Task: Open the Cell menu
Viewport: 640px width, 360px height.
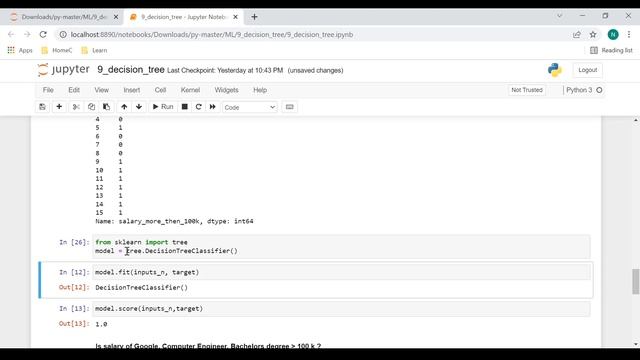Action: click(x=160, y=90)
